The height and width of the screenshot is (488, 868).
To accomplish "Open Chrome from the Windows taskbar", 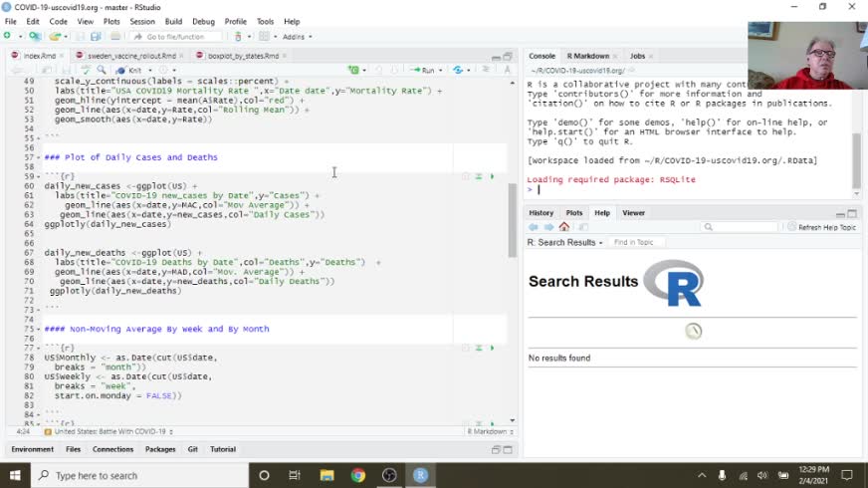I will click(357, 475).
